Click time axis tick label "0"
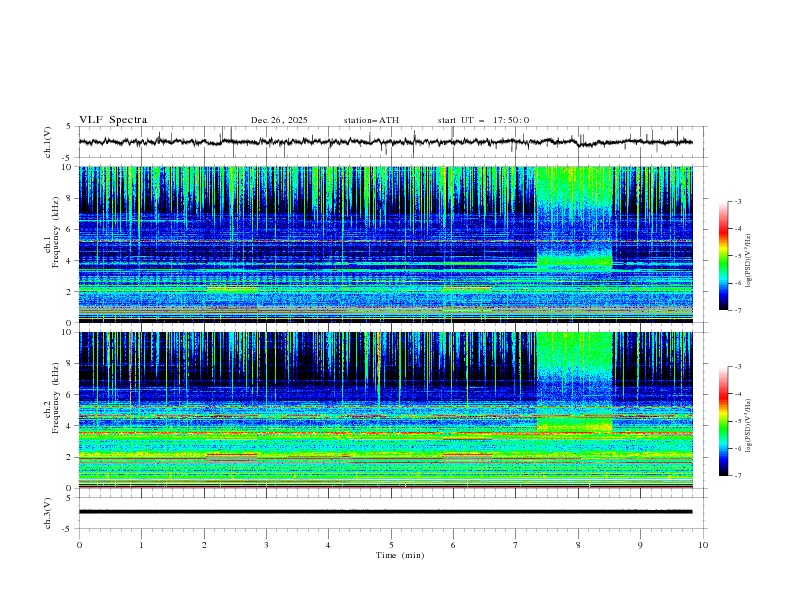Image resolution: width=792 pixels, height=612 pixels. (79, 545)
